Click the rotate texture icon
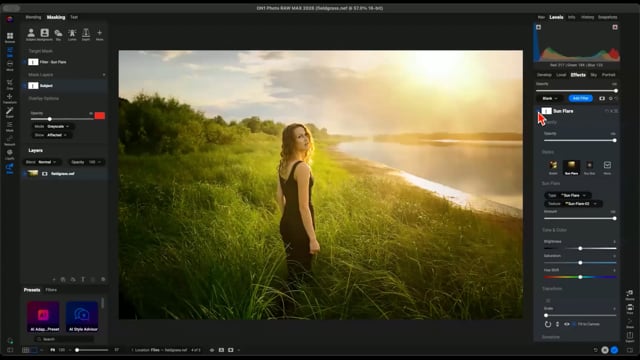 [548, 324]
